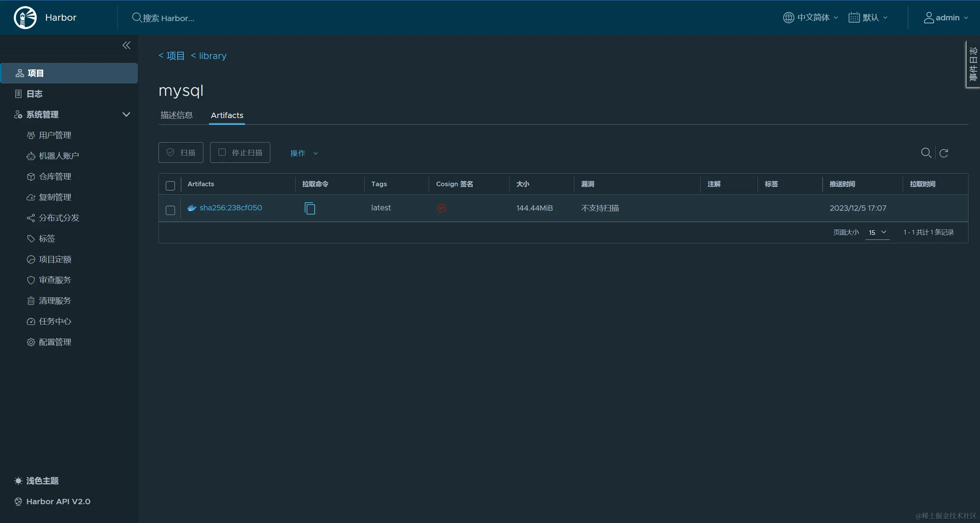980x523 pixels.
Task: Click the 标签 column header in the table
Action: (x=771, y=184)
